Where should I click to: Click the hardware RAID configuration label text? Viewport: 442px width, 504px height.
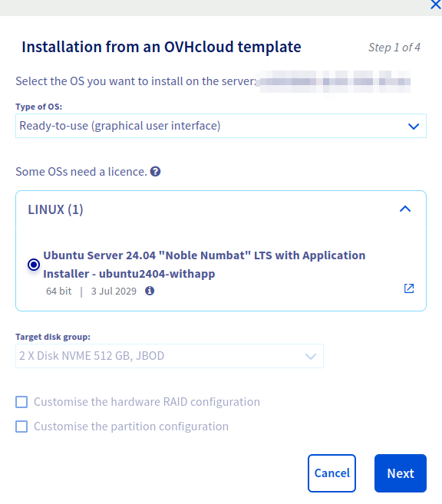(x=147, y=402)
